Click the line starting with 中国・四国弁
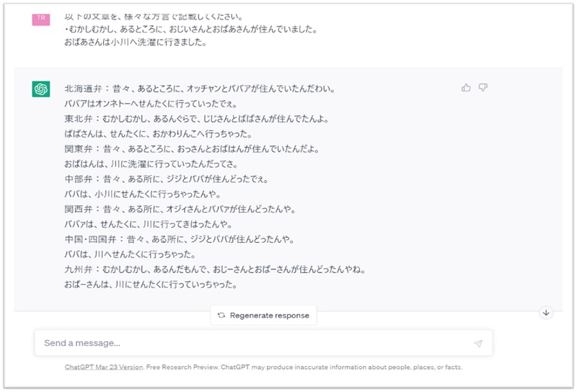This screenshot has height=392, width=577. (188, 239)
